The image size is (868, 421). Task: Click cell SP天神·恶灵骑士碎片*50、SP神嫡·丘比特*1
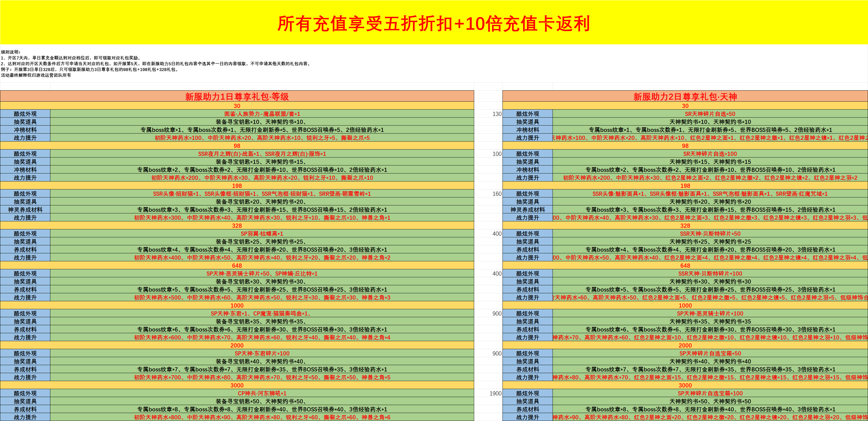pyautogui.click(x=262, y=274)
